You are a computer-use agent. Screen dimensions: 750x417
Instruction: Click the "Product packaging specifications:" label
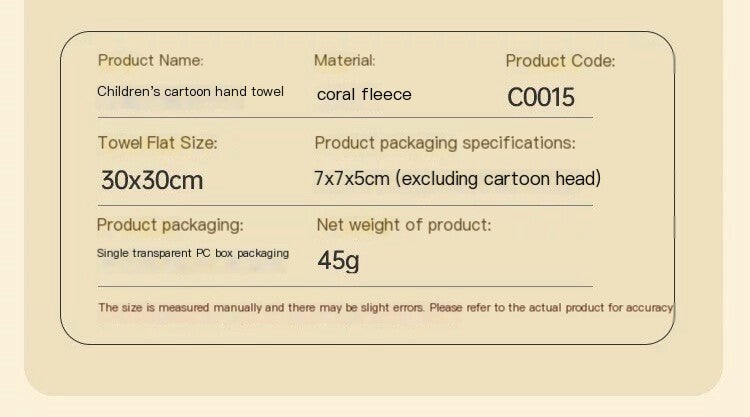[x=445, y=143]
